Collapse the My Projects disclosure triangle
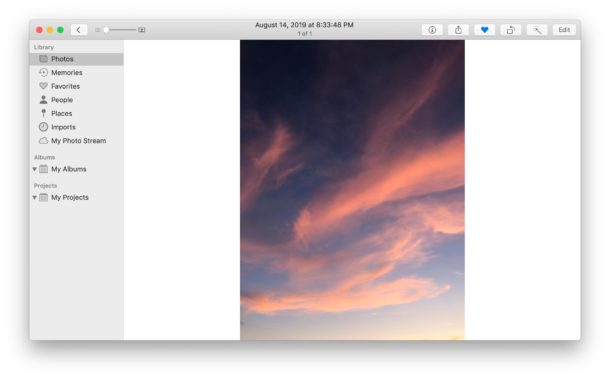This screenshot has height=379, width=610. point(35,198)
